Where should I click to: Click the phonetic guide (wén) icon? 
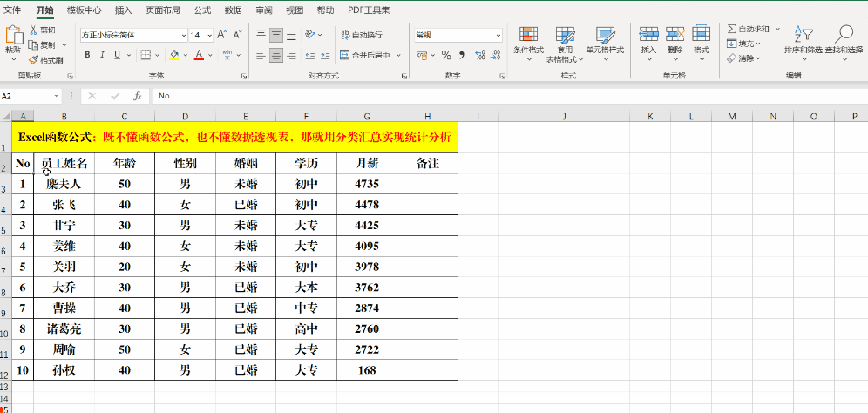(x=227, y=55)
